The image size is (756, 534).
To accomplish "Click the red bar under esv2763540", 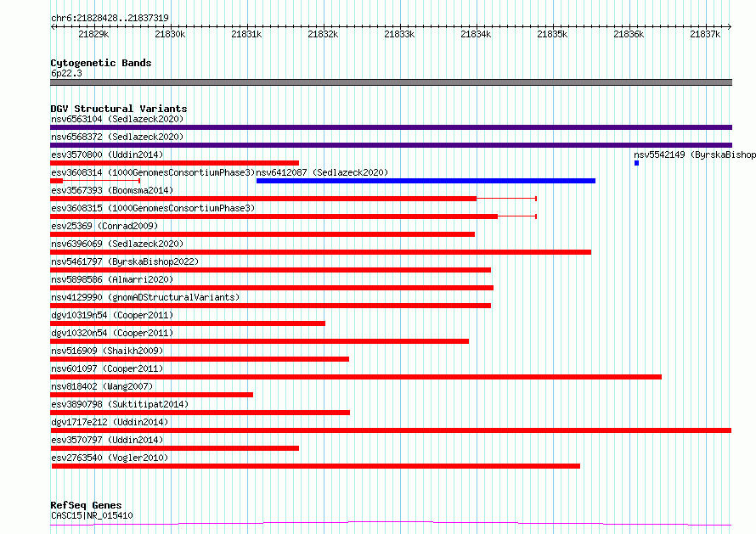I will pyautogui.click(x=316, y=466).
